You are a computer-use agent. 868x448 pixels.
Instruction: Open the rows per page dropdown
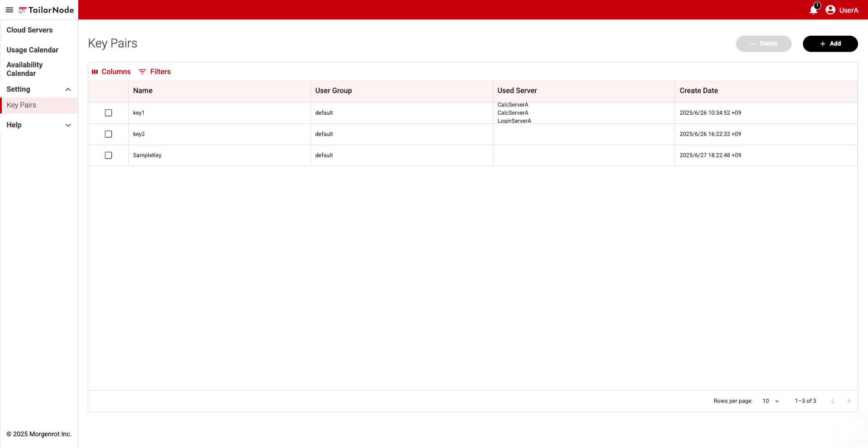pyautogui.click(x=771, y=401)
